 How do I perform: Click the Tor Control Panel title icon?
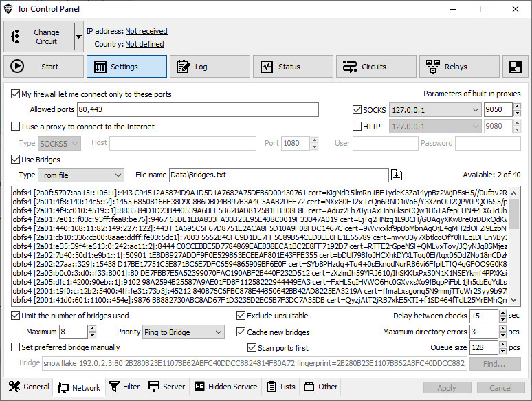click(8, 9)
